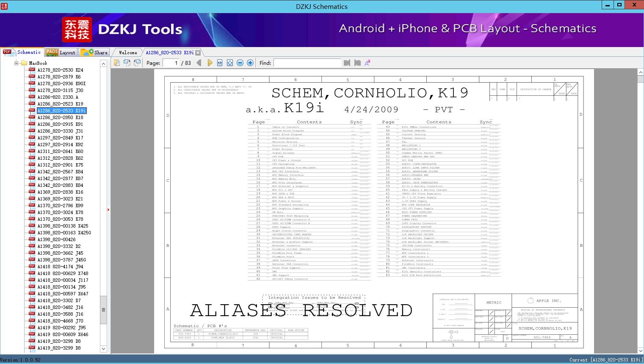Click the PDF icon beside A1370_820-2796 K99
Screen dimensions: 644x364
pos(32,206)
